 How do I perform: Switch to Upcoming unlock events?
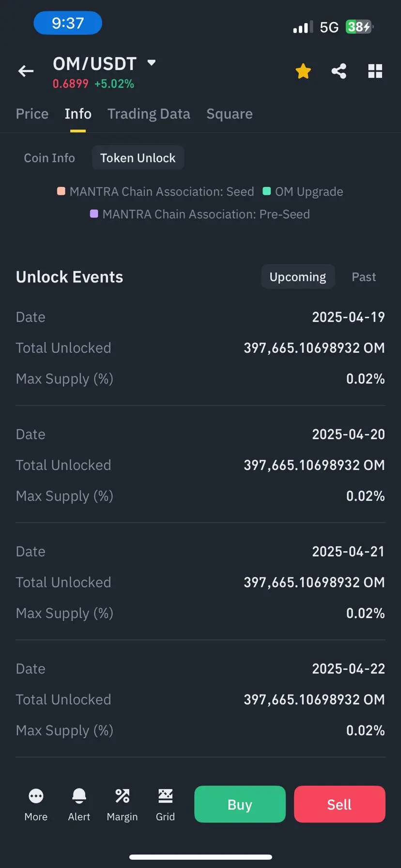point(298,277)
